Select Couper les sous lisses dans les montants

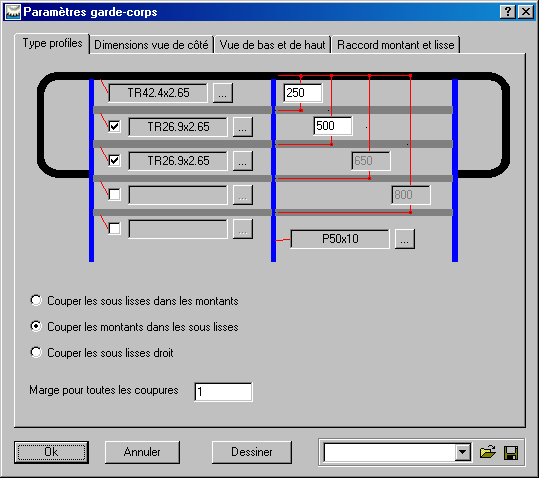pos(36,300)
